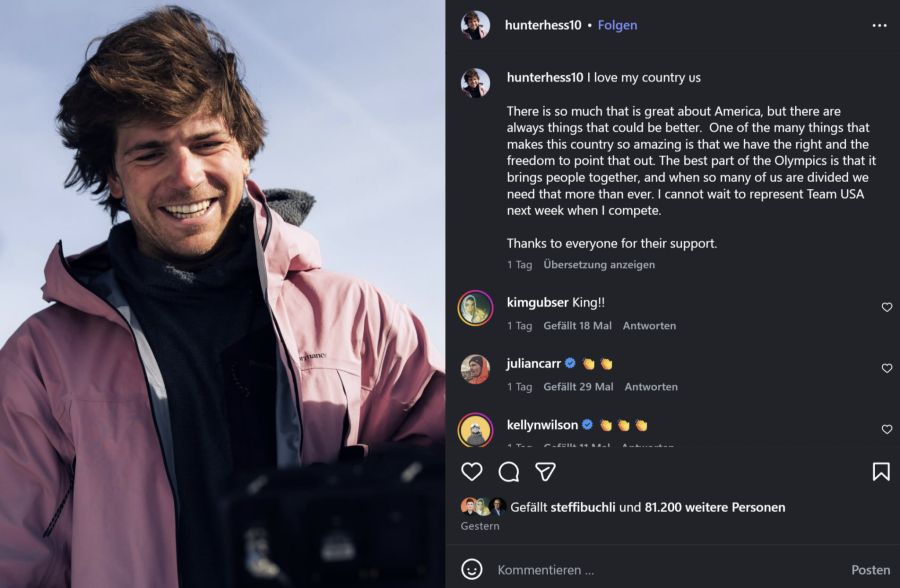Open comments with the speech bubble icon
The height and width of the screenshot is (588, 900).
click(509, 471)
